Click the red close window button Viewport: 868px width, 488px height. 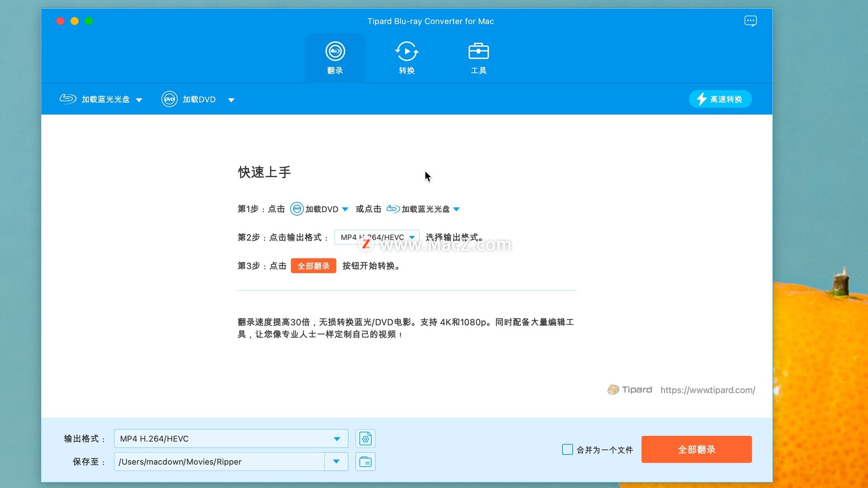point(60,21)
